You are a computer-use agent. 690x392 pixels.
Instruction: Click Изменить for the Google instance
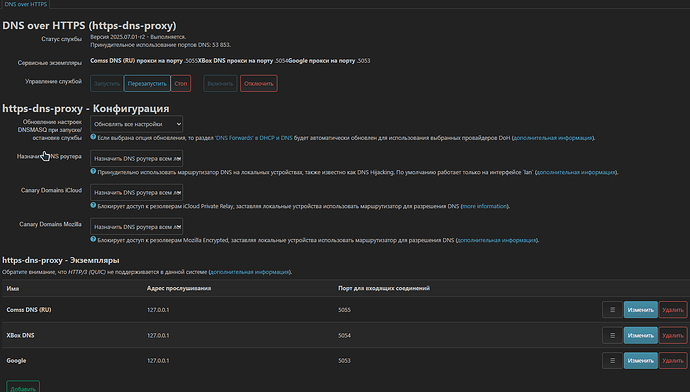click(641, 361)
